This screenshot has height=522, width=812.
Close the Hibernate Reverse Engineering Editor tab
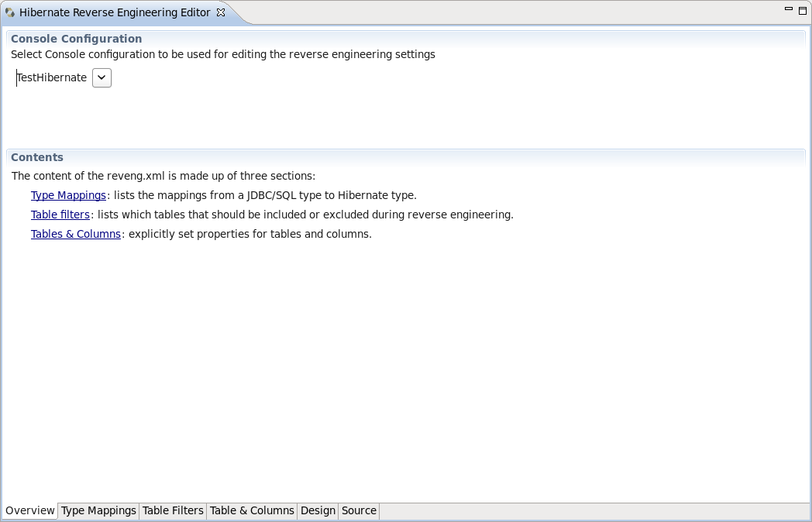pos(221,12)
